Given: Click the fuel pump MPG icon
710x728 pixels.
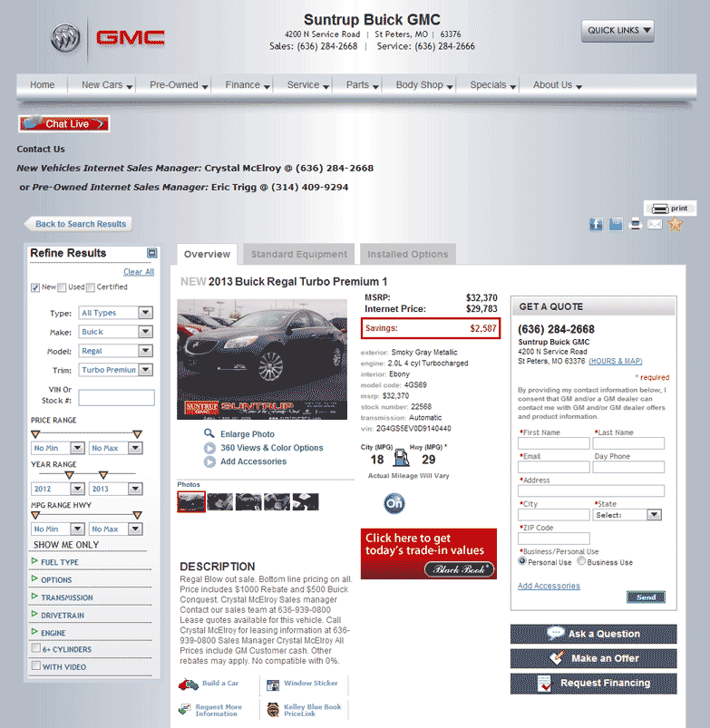Looking at the screenshot, I should [x=401, y=457].
